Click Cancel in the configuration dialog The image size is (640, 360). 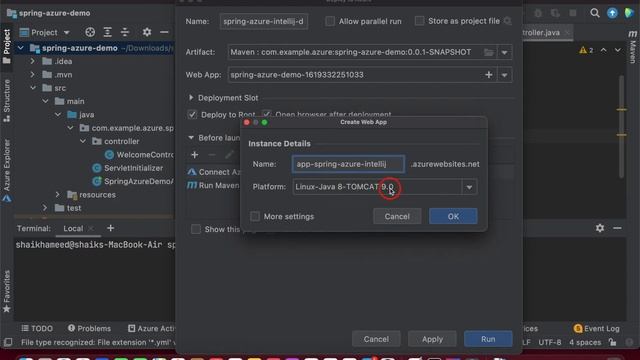pos(376,339)
